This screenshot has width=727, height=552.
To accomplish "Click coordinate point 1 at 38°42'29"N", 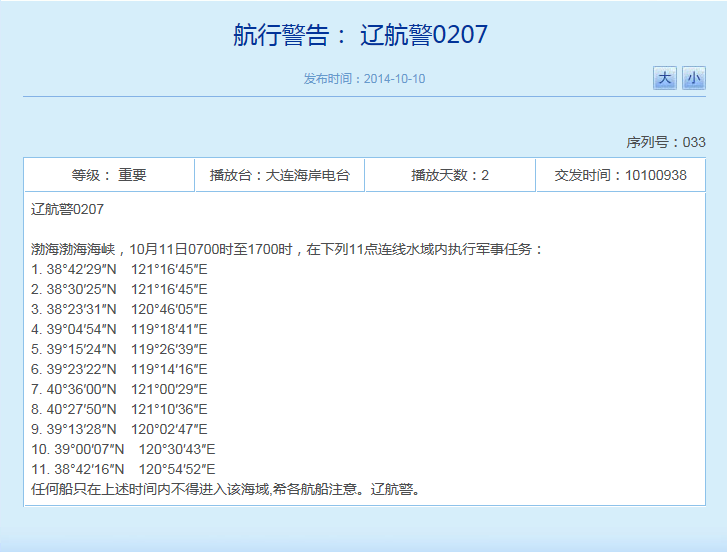I will pyautogui.click(x=119, y=269).
